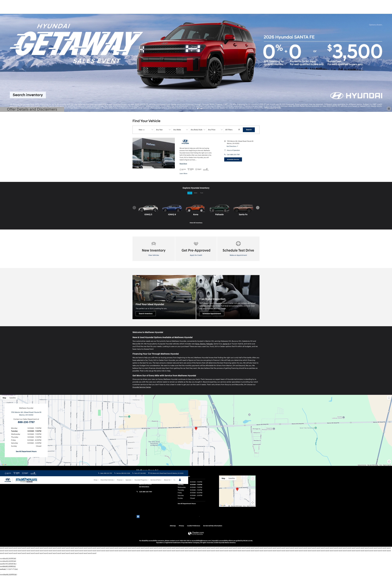Click the Cookie Preference footer link

[193, 526]
